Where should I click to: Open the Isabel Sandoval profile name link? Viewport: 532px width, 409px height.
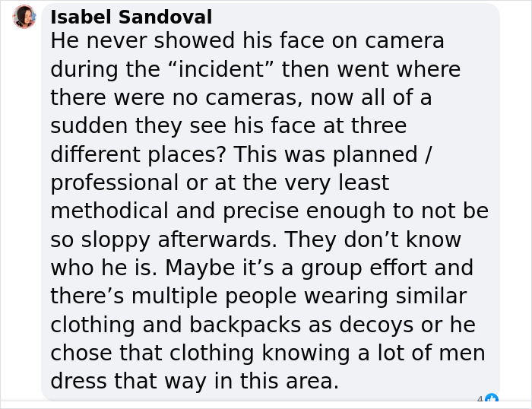click(131, 17)
